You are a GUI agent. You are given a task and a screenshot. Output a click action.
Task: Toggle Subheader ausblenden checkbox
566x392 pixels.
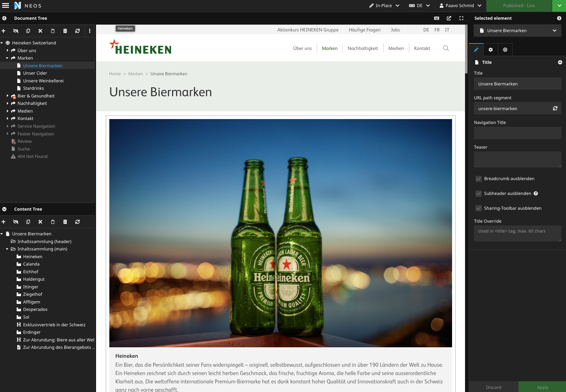pyautogui.click(x=479, y=194)
